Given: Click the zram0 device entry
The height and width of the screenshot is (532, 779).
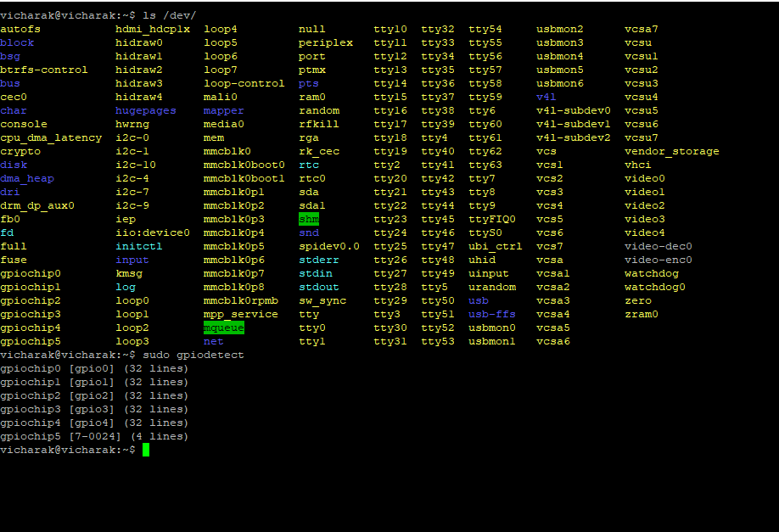Looking at the screenshot, I should tap(641, 314).
